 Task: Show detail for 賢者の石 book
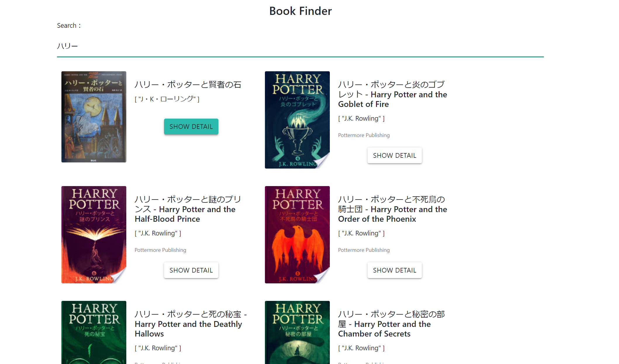191,126
